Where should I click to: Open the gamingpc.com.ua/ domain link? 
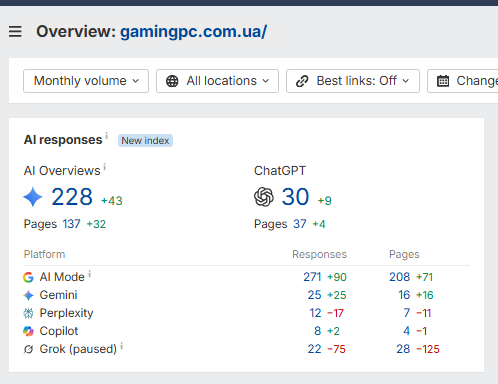coord(193,32)
